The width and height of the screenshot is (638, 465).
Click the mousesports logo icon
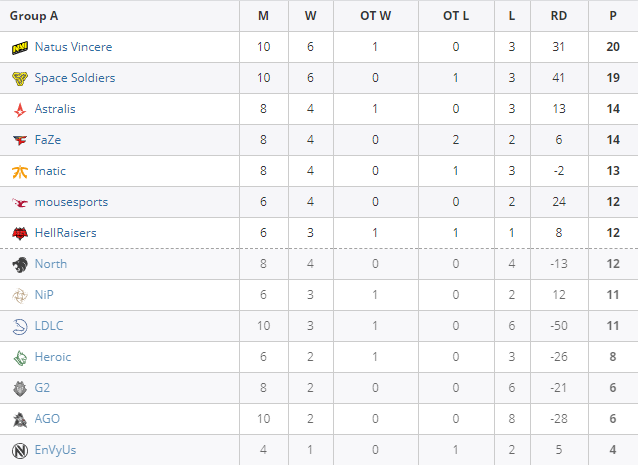click(20, 202)
